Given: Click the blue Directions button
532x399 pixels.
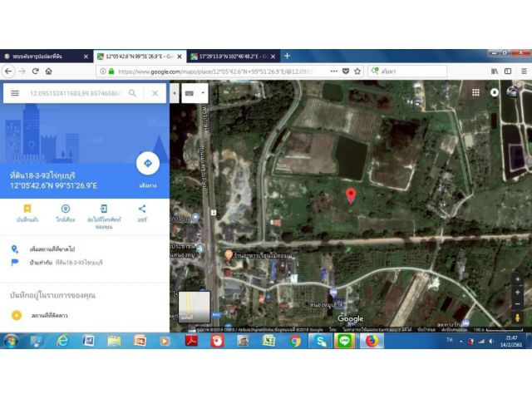Looking at the screenshot, I should coord(148,164).
